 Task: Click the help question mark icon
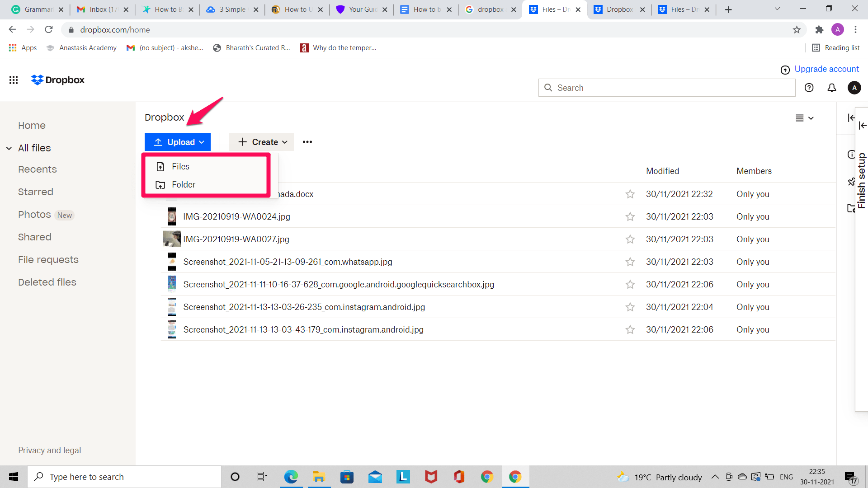point(809,88)
